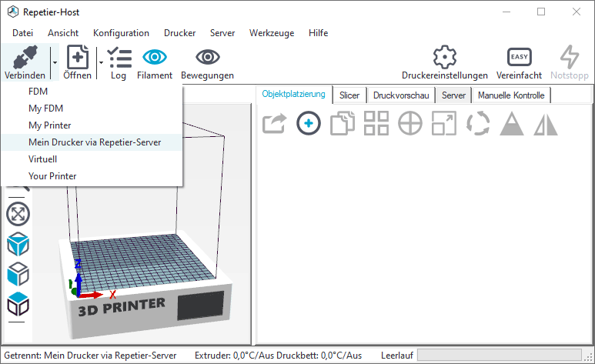
Task: Click the export object icon
Action: (x=274, y=123)
